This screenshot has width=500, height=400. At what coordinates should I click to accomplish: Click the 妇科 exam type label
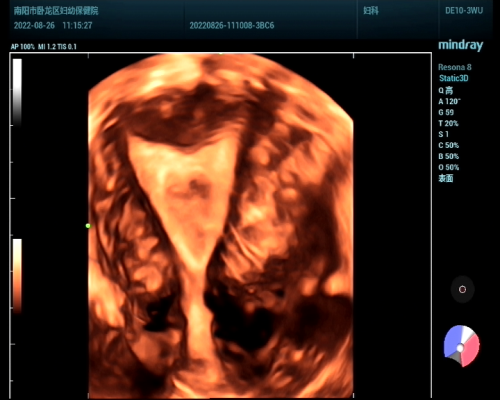coord(371,11)
